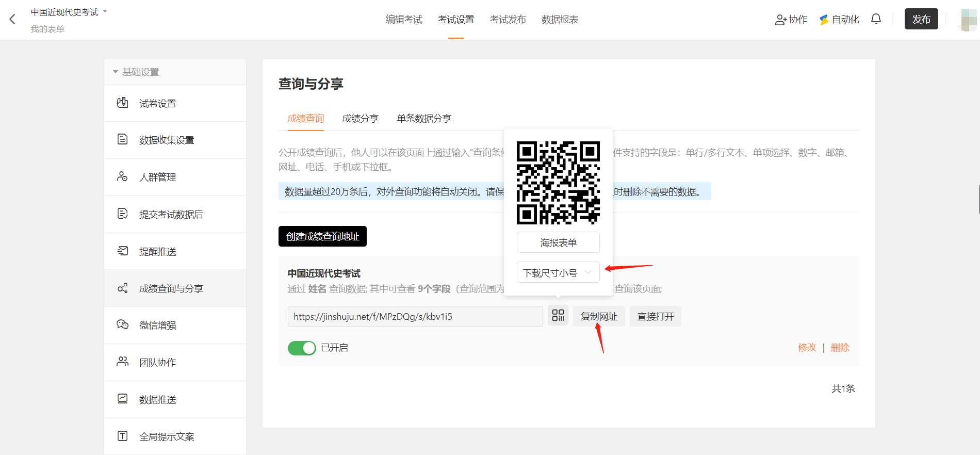This screenshot has width=980, height=455.
Task: Click the 直接打开 button
Action: tap(656, 316)
